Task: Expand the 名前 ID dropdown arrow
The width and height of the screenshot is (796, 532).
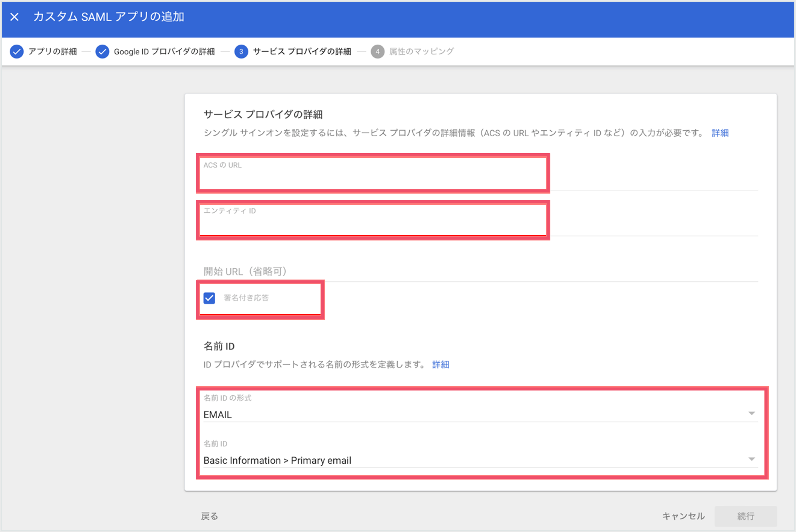Action: (x=751, y=459)
